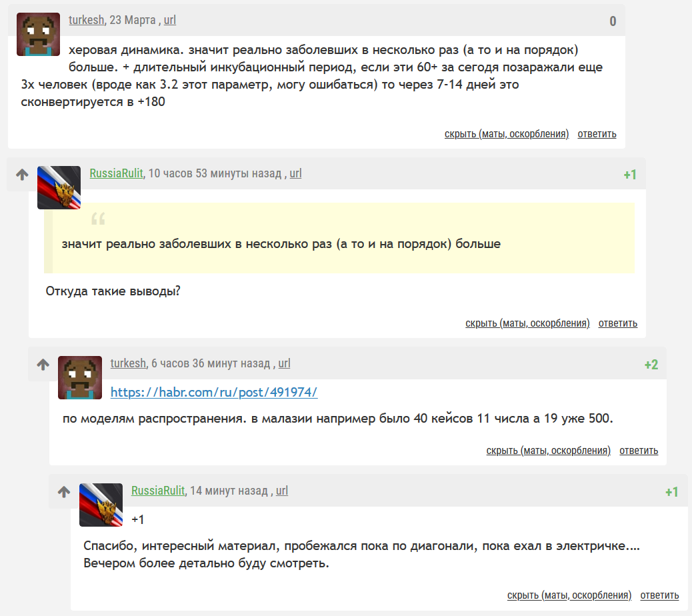This screenshot has height=616, width=692.
Task: Open turkesh's pixel avatar on the top comment
Action: pos(39,35)
